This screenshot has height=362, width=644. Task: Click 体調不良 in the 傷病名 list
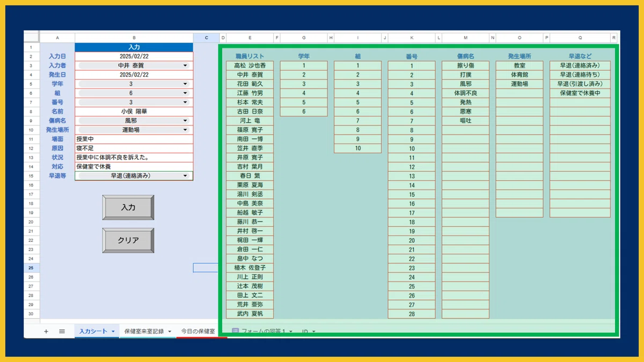click(465, 93)
